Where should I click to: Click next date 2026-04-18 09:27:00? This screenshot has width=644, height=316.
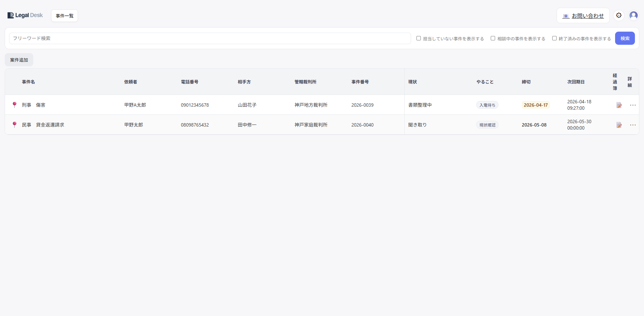[579, 105]
